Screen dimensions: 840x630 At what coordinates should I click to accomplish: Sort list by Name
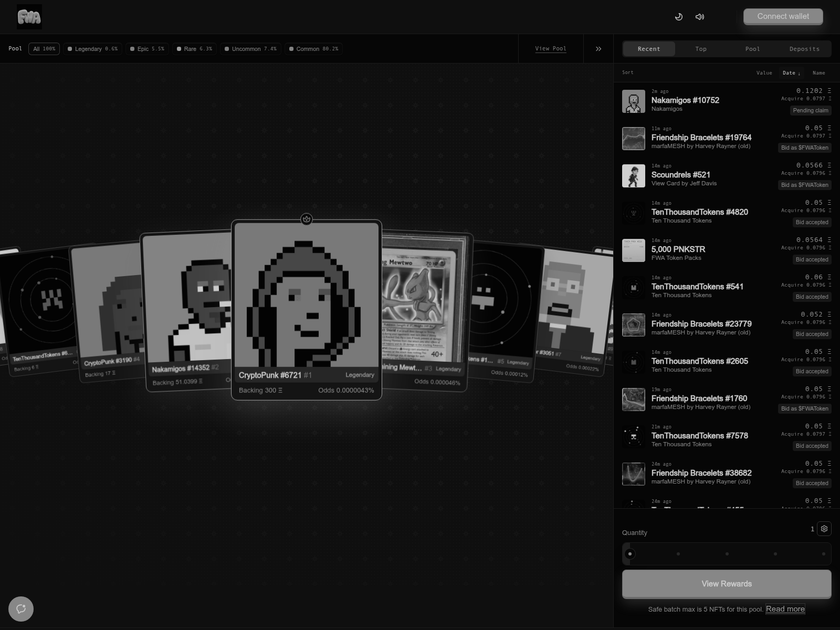tap(818, 73)
